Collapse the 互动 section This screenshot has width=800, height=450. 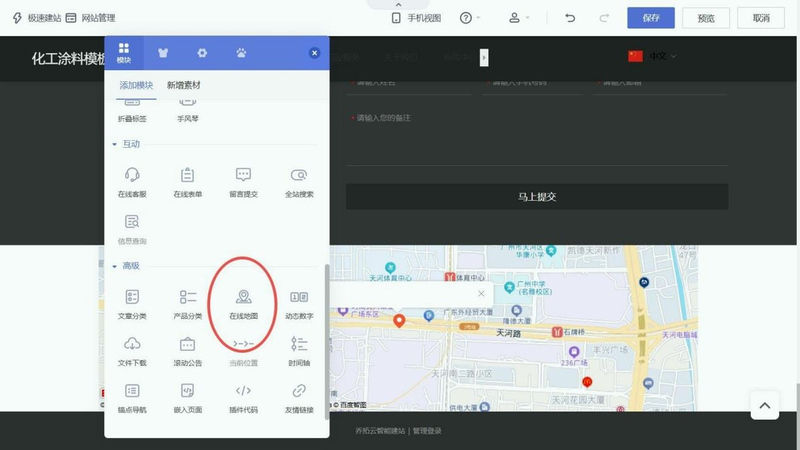coord(114,144)
